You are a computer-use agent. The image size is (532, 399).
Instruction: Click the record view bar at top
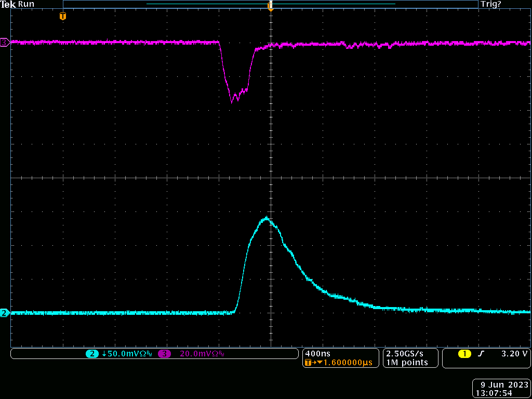pyautogui.click(x=270, y=4)
